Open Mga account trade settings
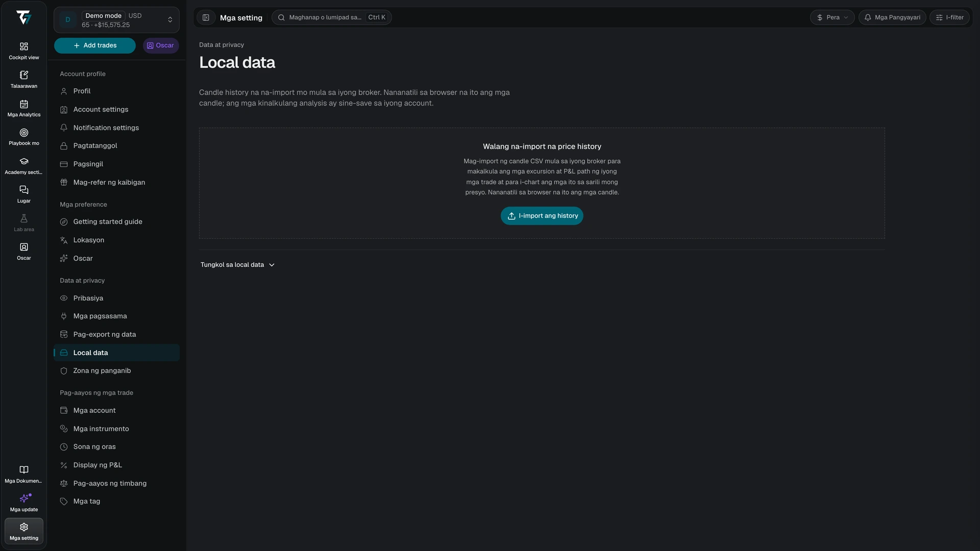Image resolution: width=980 pixels, height=551 pixels. (116, 410)
